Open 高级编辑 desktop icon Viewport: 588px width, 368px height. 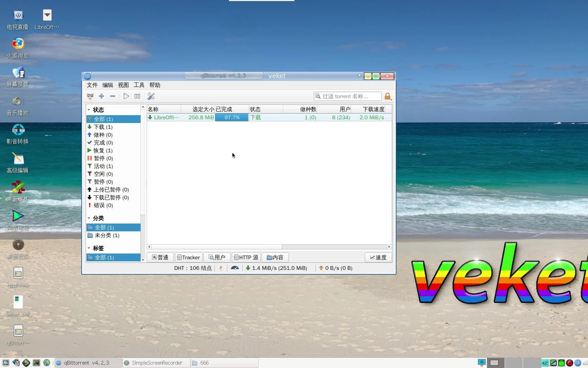[x=18, y=163]
